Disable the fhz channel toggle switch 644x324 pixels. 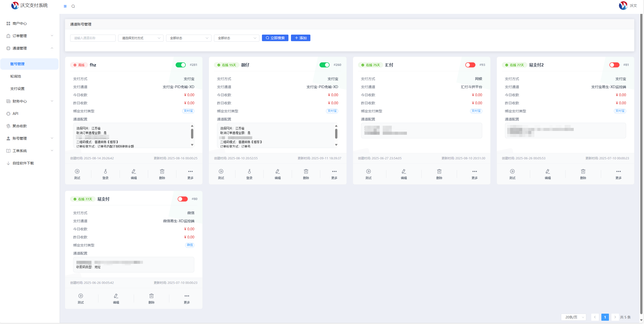point(181,65)
